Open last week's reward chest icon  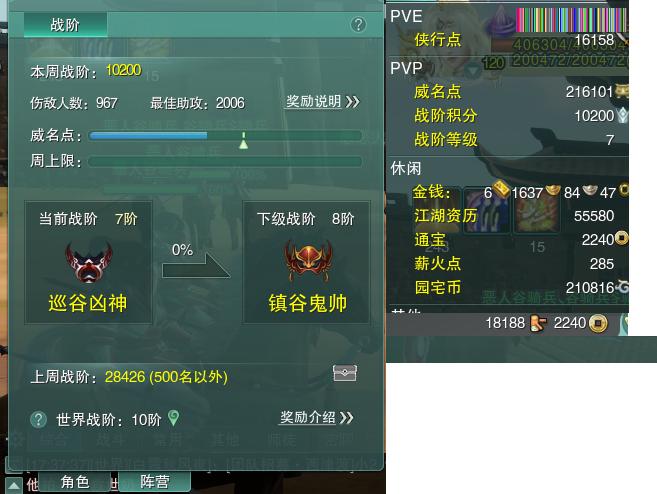point(344,373)
